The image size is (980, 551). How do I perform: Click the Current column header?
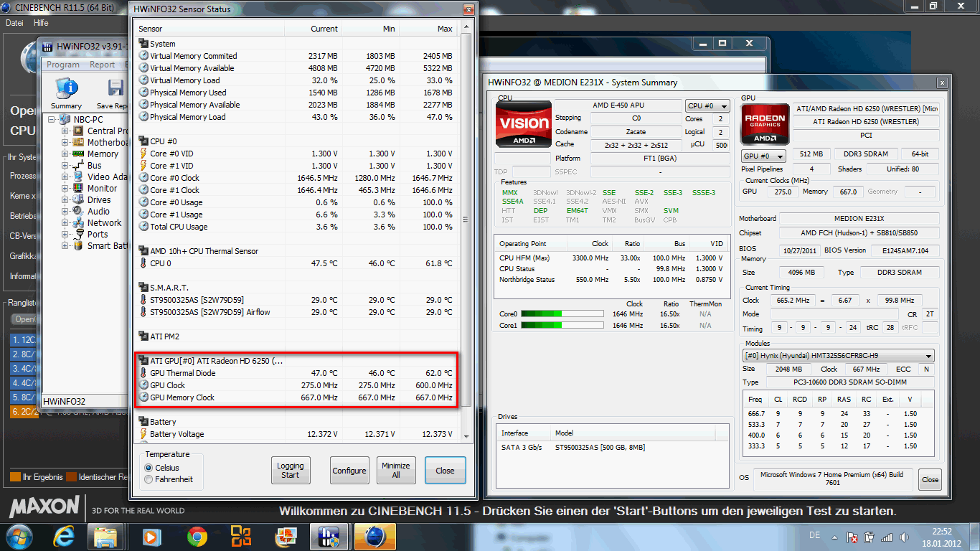[314, 29]
